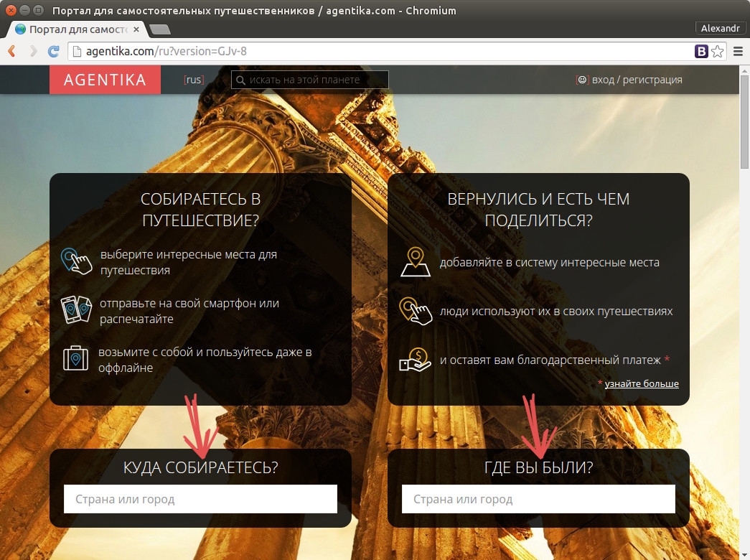Click the smartphone icon beside send to phone
Screen dimensions: 750x560
77,309
